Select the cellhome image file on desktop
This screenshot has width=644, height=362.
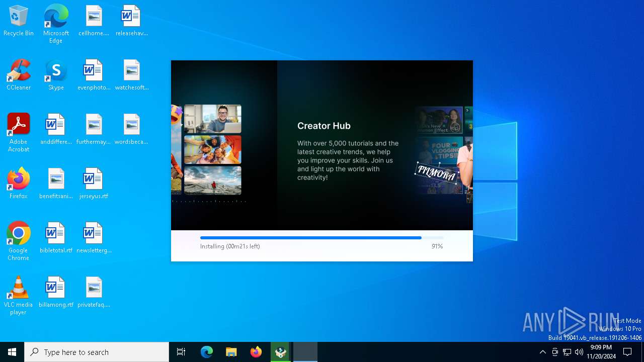[94, 21]
